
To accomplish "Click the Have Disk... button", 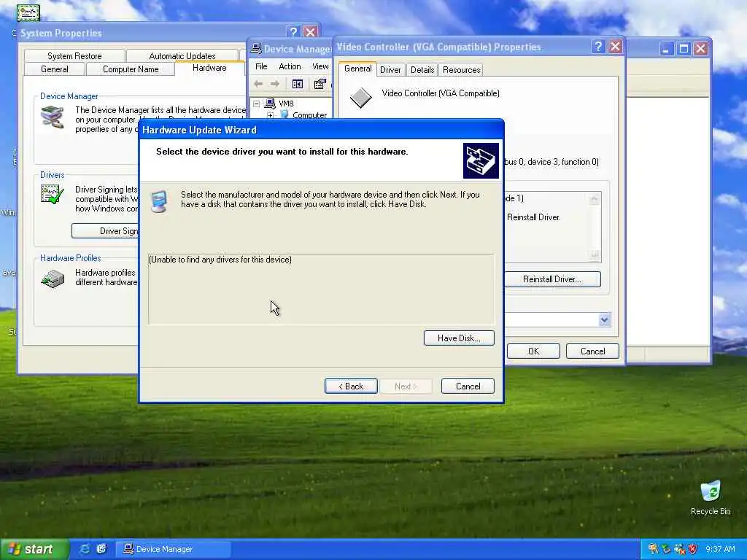I will [x=459, y=338].
